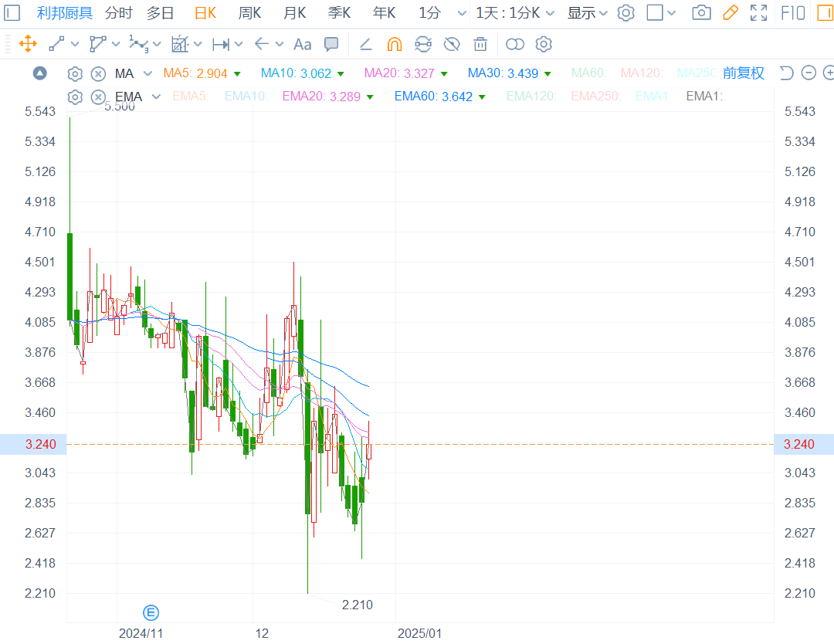This screenshot has height=644, width=834.
Task: Open the 利邦厨具 stock name link
Action: click(x=64, y=13)
